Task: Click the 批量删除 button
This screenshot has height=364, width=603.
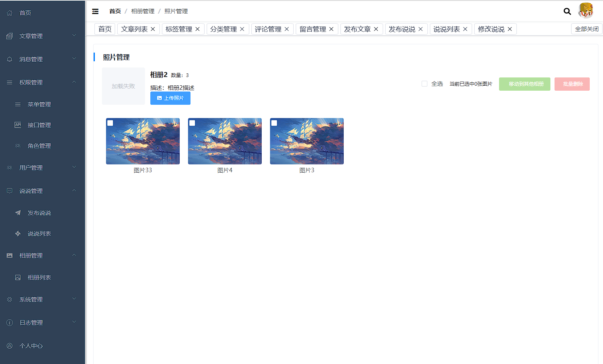Action: 572,84
